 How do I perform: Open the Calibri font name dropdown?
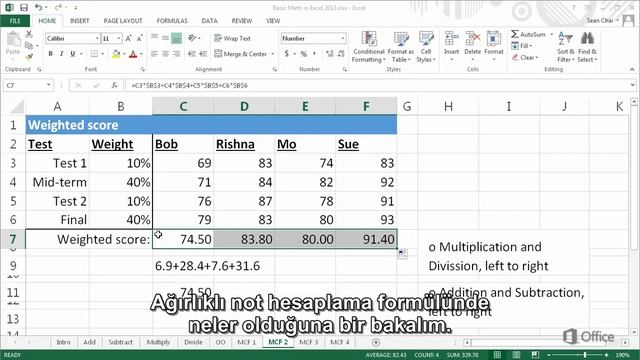(x=97, y=38)
